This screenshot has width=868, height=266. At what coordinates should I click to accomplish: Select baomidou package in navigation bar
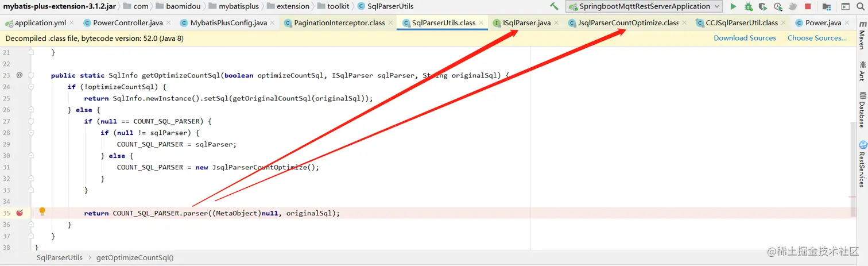tap(177, 6)
